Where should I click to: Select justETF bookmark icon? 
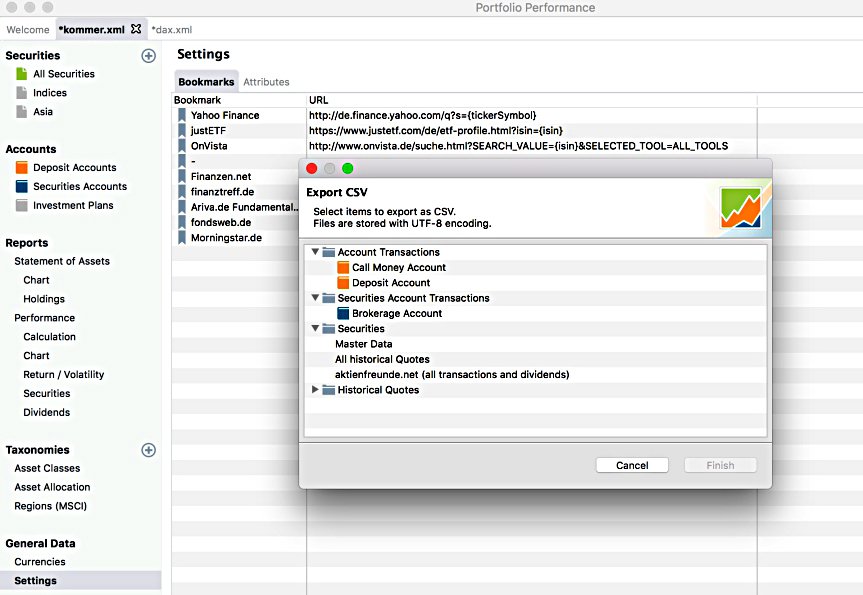pyautogui.click(x=182, y=130)
